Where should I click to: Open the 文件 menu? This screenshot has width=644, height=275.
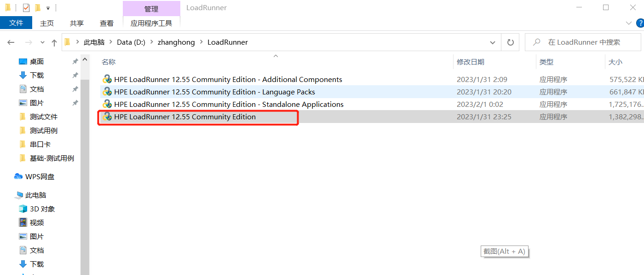click(16, 23)
